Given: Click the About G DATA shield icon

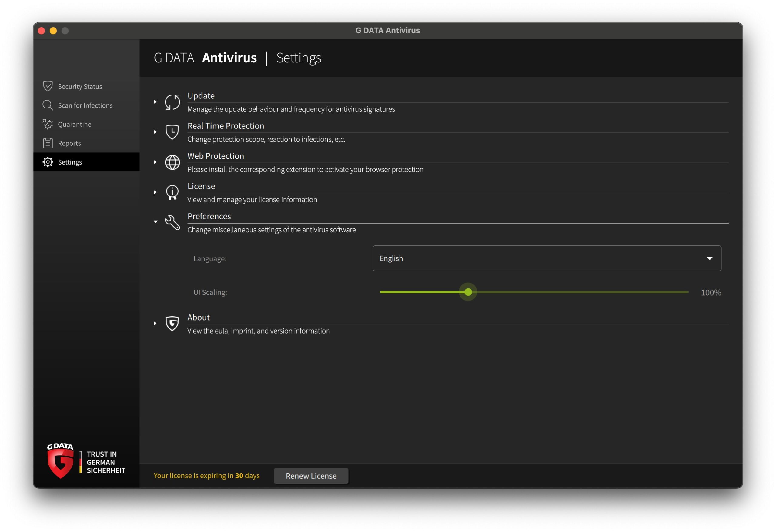Looking at the screenshot, I should click(173, 323).
